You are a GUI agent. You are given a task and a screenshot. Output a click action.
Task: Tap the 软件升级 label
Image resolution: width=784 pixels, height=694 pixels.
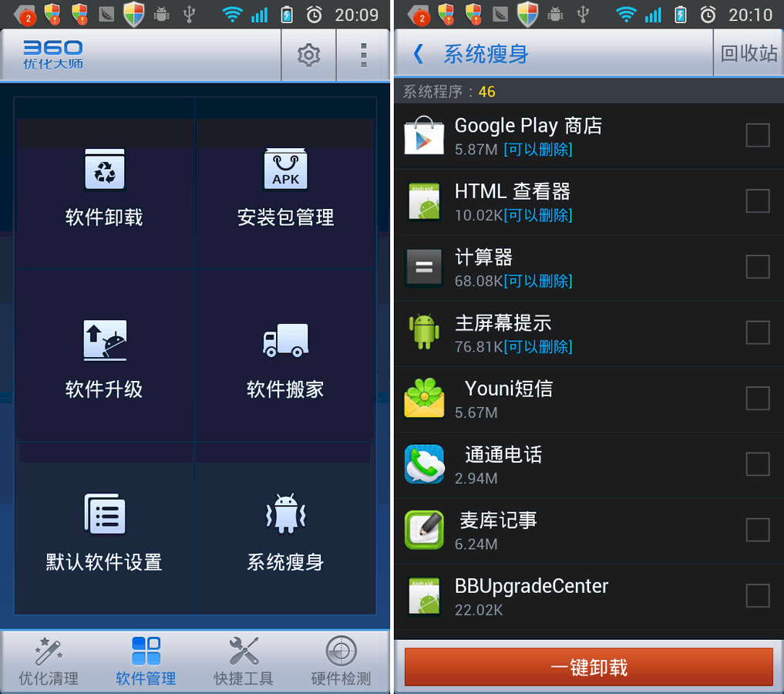point(105,389)
